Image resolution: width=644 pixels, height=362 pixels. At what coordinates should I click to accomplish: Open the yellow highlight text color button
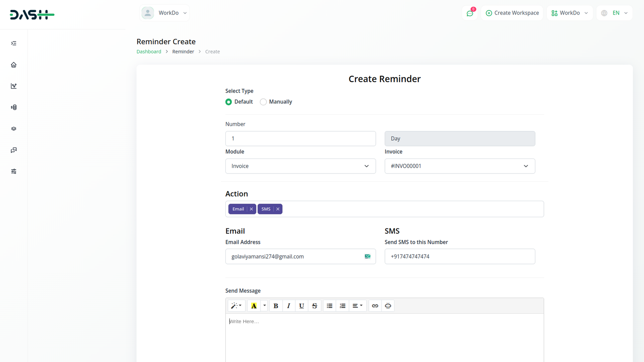pos(254,306)
